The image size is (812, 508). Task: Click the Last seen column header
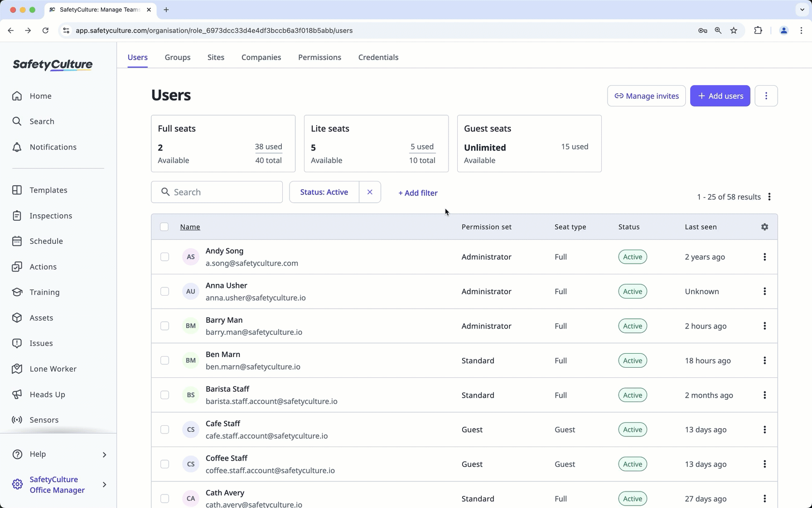700,227
